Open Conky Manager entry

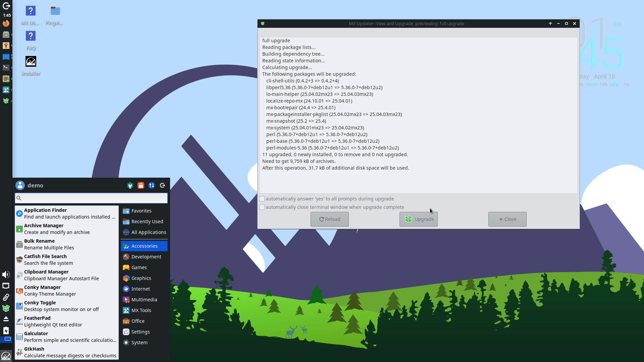[67, 291]
